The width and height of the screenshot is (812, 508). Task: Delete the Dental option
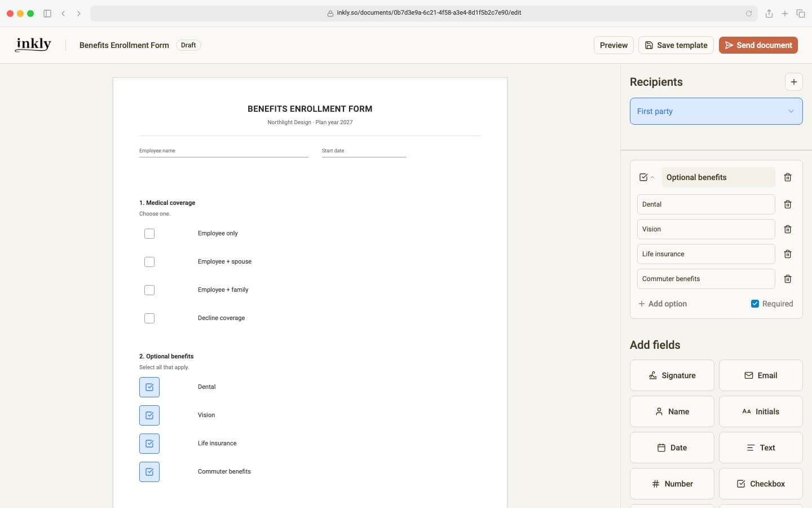(788, 204)
